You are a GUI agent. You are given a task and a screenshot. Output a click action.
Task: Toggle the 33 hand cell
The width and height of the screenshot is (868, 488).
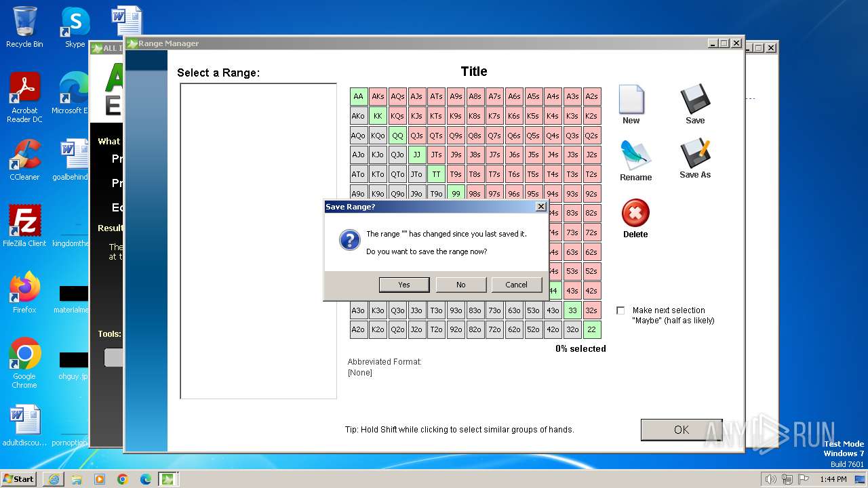pyautogui.click(x=573, y=311)
